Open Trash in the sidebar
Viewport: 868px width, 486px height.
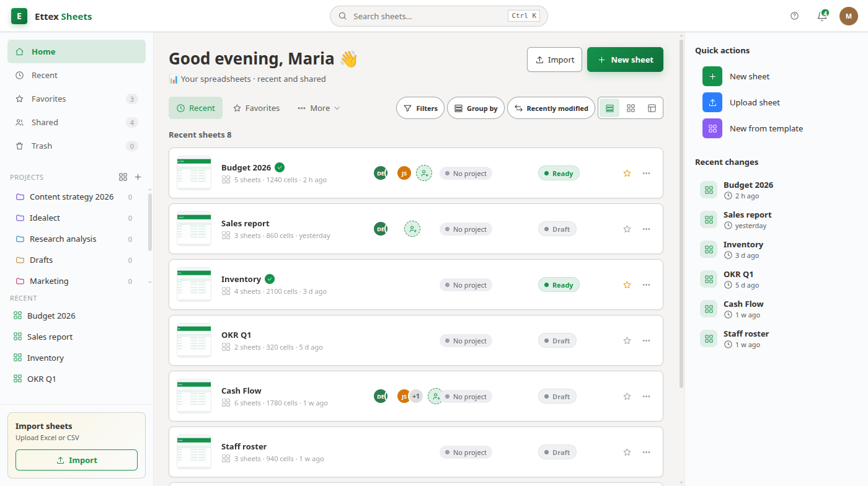tap(76, 146)
